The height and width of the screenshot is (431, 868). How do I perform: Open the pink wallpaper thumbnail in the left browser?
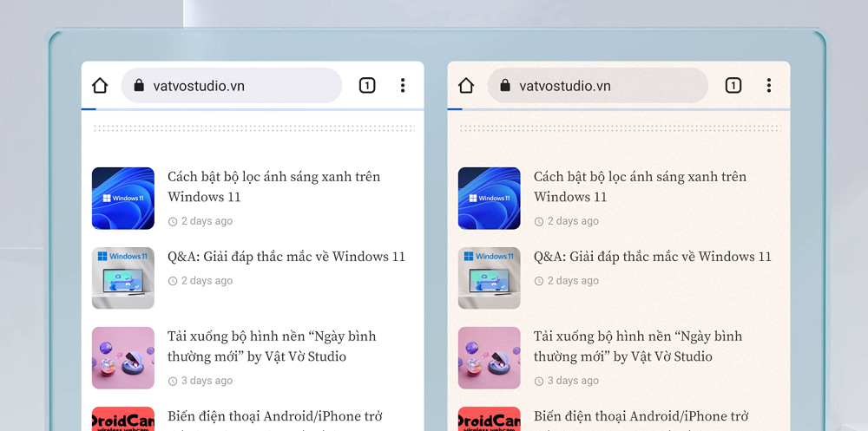click(x=123, y=357)
